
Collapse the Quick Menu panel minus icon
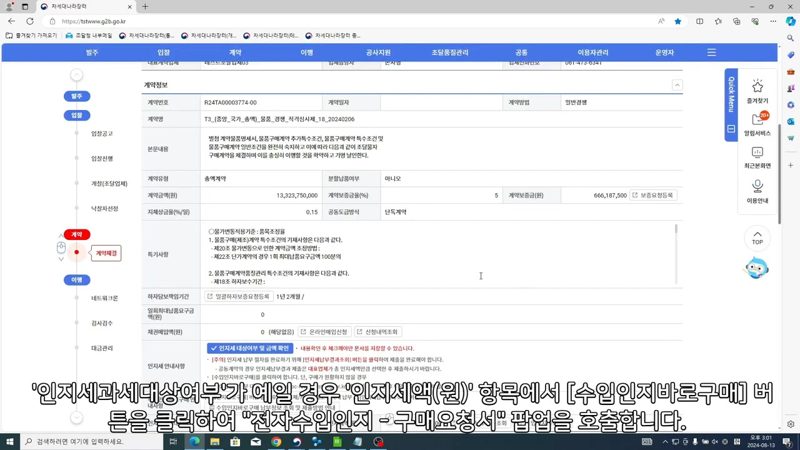731,129
